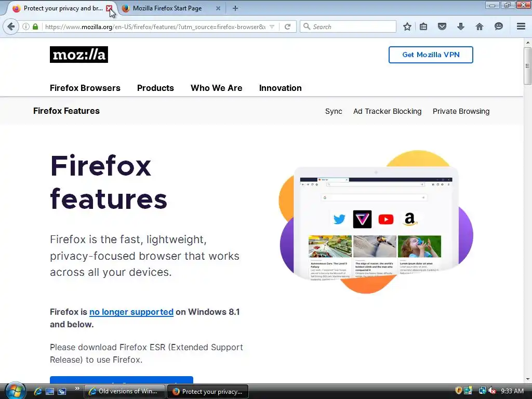Click the Firefox browser illustration image
Screen dimensions: 532x399
[376, 222]
